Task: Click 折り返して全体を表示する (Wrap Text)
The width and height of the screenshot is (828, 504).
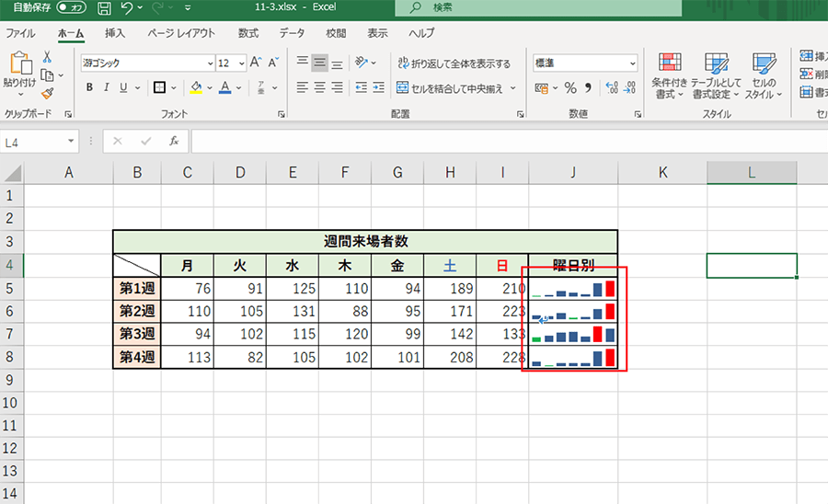Action: (x=454, y=63)
